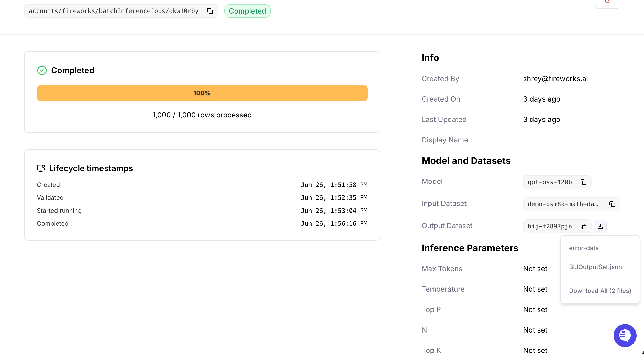The height and width of the screenshot is (354, 644).
Task: Click the gpt-oss-120b model chip
Action: pos(557,182)
